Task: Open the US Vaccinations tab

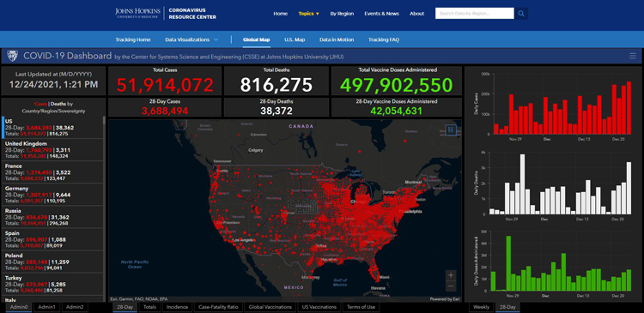Action: [x=319, y=307]
